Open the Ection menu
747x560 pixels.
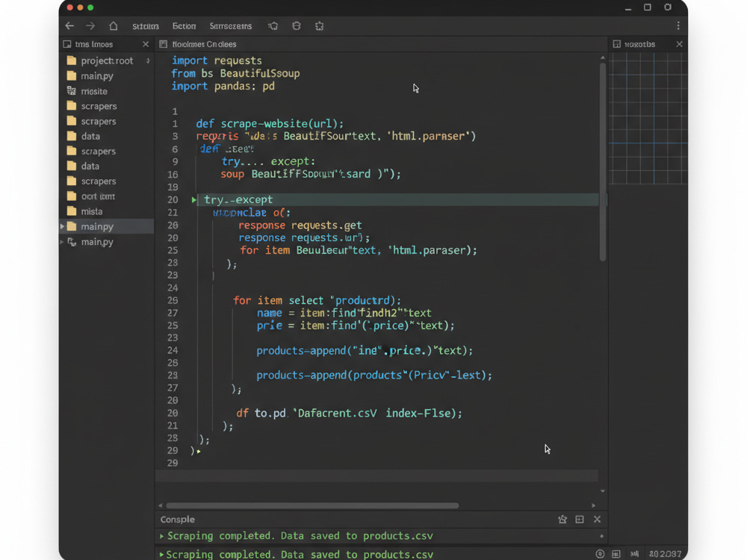(184, 26)
